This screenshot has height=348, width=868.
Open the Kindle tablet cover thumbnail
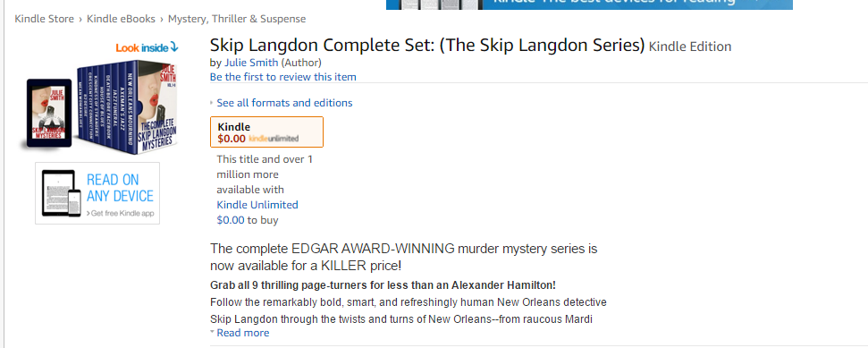(49, 114)
